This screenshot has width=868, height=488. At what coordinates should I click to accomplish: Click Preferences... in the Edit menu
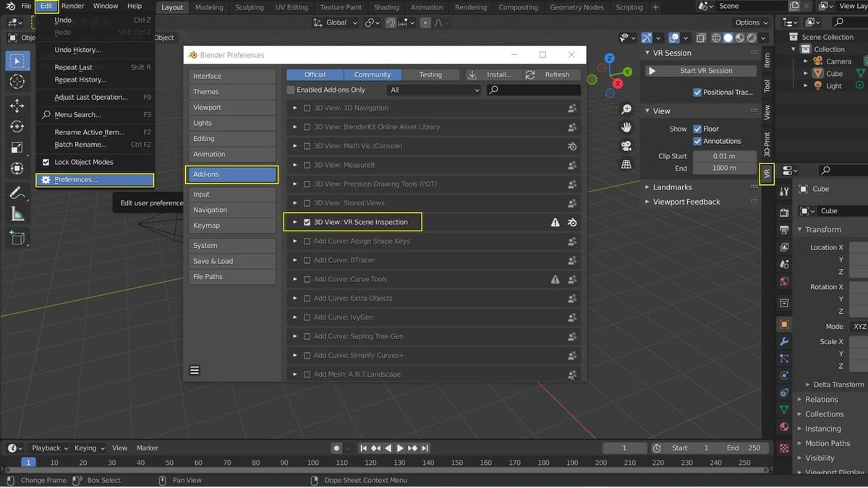[x=95, y=179]
